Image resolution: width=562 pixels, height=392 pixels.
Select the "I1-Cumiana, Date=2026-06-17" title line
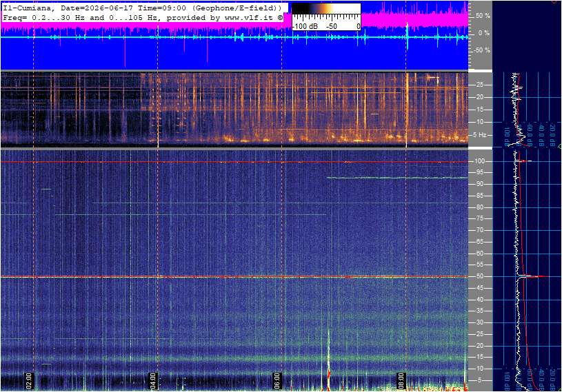tap(142, 8)
